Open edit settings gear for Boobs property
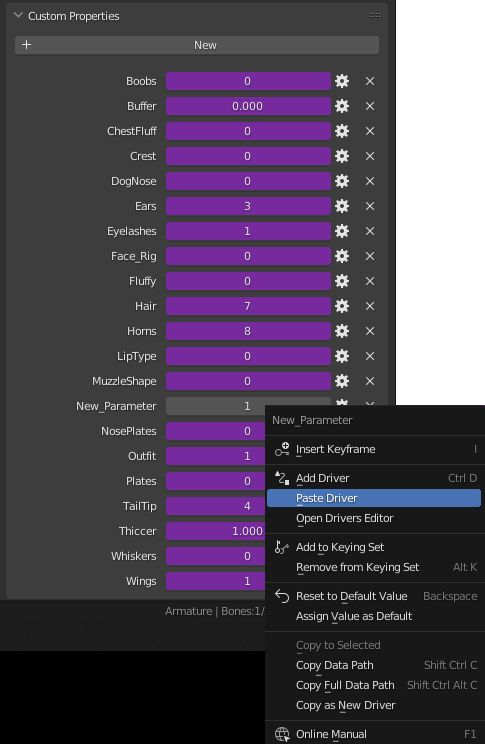 click(x=342, y=81)
